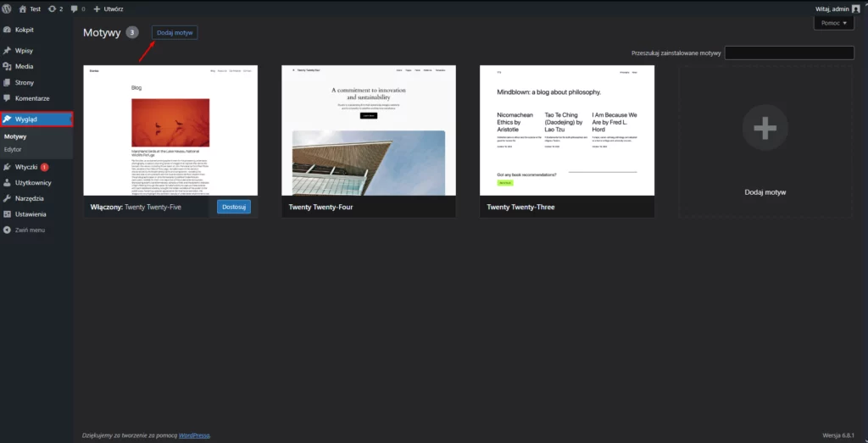Click the search installed themes field

tap(788, 53)
